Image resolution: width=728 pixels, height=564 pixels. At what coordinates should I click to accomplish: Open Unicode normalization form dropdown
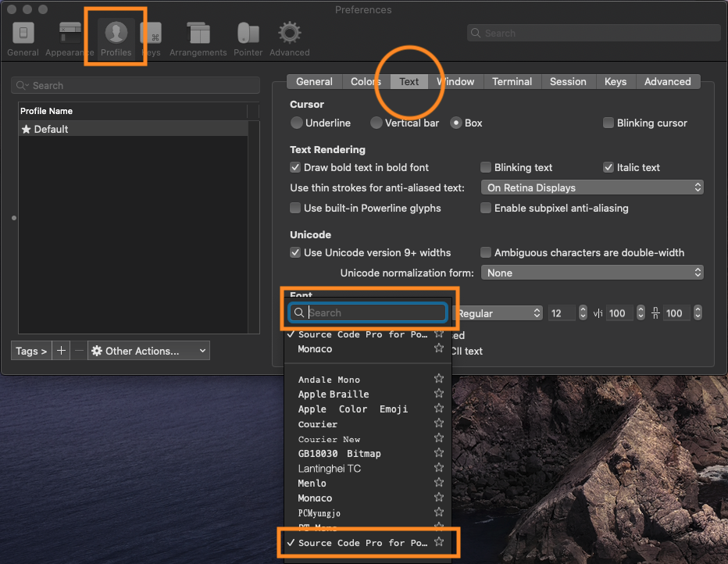point(592,273)
